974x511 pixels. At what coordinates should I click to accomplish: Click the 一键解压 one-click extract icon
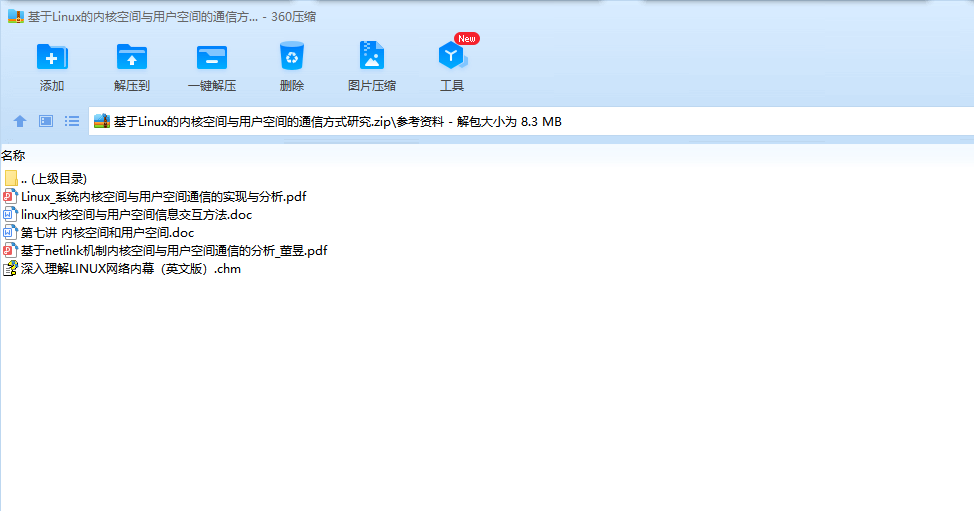pyautogui.click(x=212, y=57)
